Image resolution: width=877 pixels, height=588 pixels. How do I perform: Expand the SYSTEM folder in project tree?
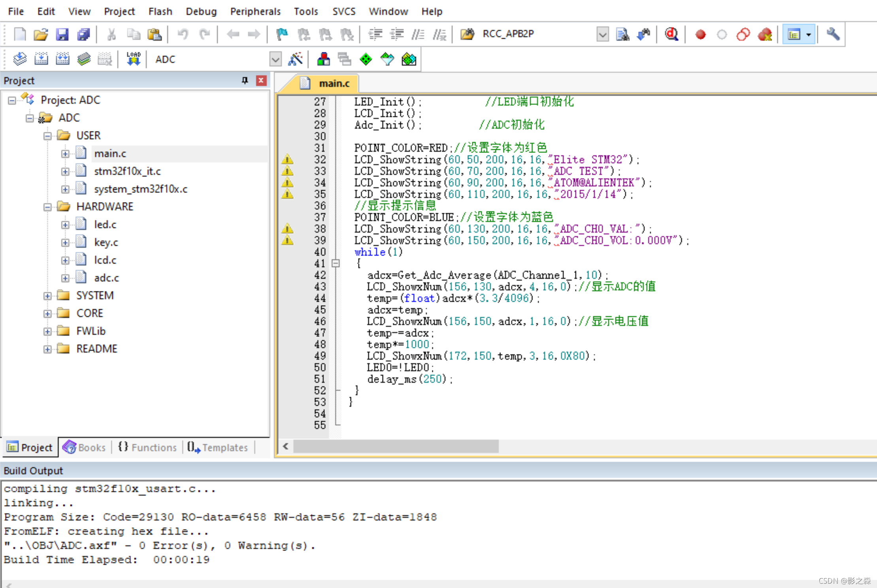point(47,295)
